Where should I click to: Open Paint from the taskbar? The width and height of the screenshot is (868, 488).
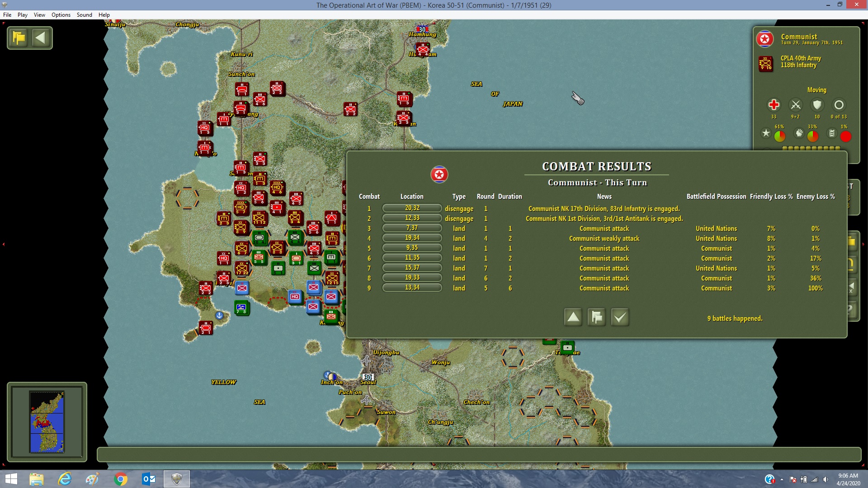[93, 479]
